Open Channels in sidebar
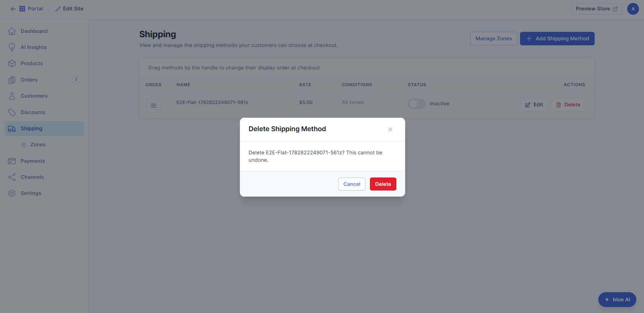 click(x=32, y=177)
